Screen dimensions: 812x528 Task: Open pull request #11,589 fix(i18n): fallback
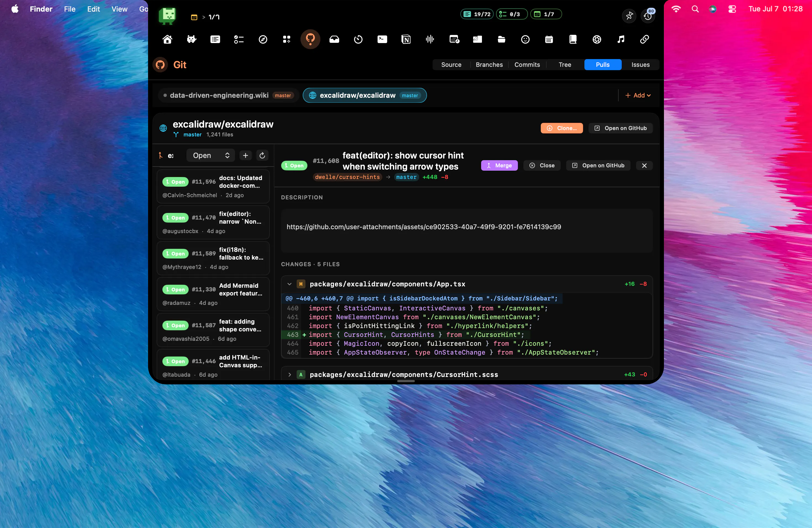click(x=213, y=258)
